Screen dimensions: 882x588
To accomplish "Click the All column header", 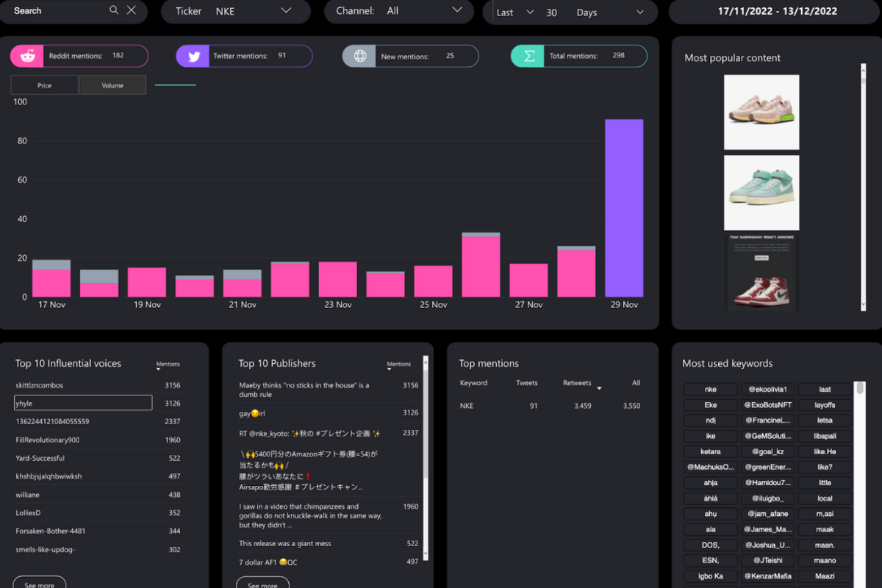I will coord(636,383).
